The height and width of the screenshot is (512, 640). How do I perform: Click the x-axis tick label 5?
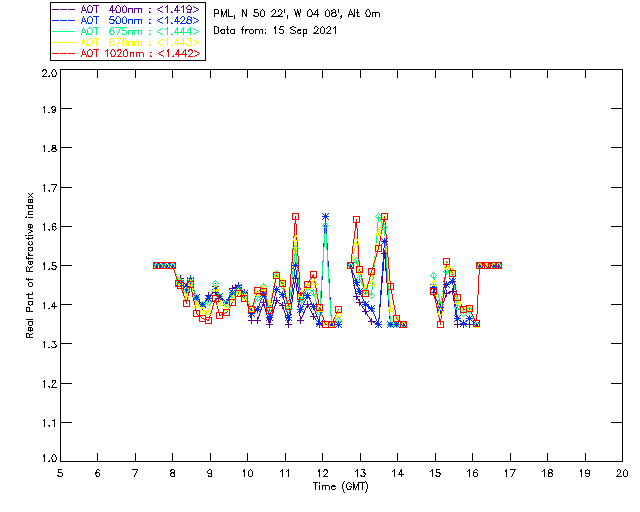pos(60,473)
